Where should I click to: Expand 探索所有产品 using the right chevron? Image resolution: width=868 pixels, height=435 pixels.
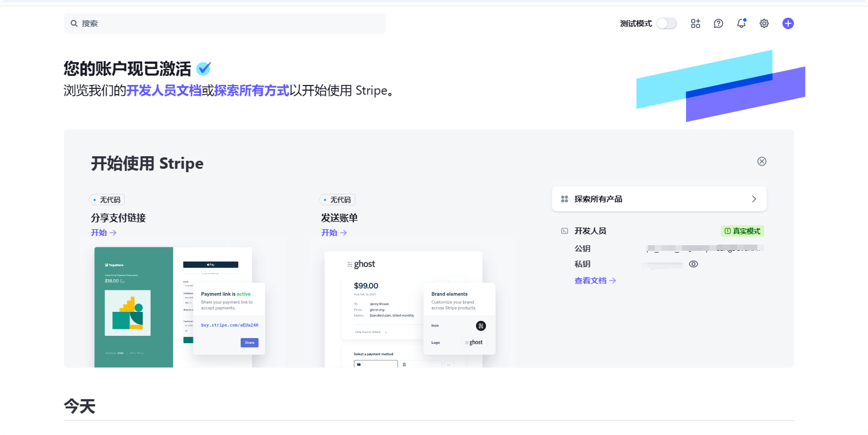coord(754,199)
